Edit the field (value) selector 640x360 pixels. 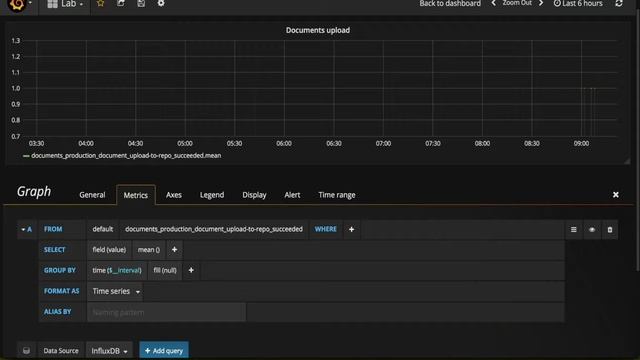point(109,250)
